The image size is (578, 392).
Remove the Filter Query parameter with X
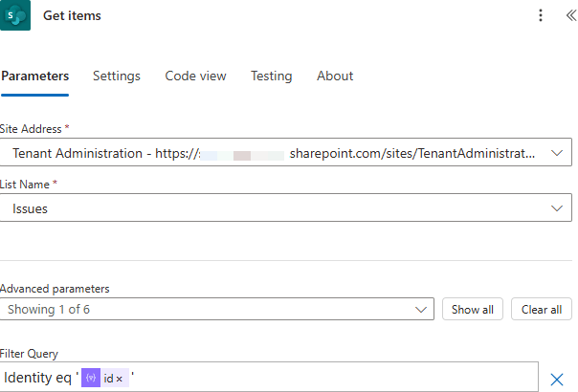557,380
